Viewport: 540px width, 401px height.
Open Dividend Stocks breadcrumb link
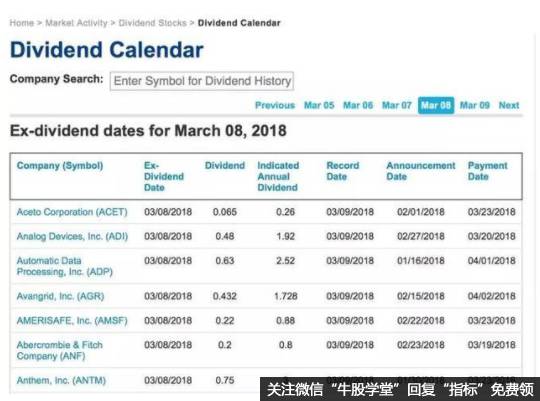tap(153, 23)
